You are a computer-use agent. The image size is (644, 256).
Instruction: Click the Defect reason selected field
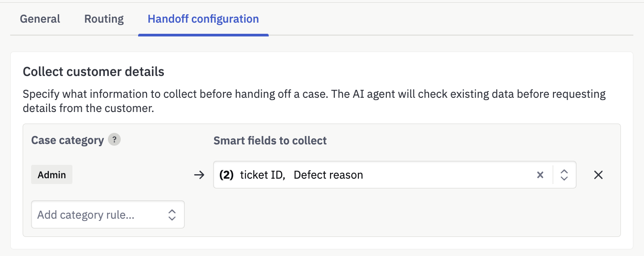328,175
